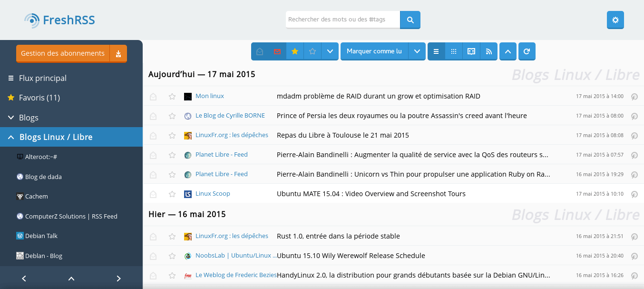Screen dimensions: 644x289
Task: Open Rust 1.0 article title
Action: [338, 236]
